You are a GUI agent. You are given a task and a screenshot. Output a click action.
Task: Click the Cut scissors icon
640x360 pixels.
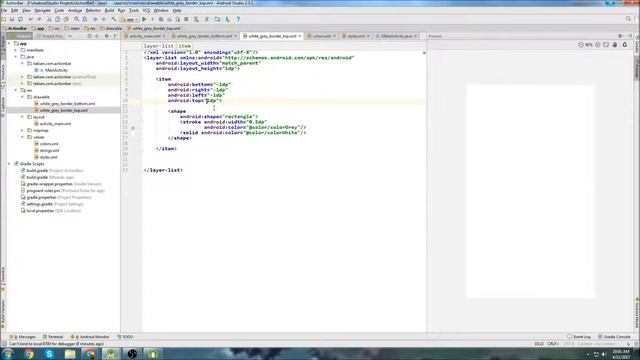49,19
